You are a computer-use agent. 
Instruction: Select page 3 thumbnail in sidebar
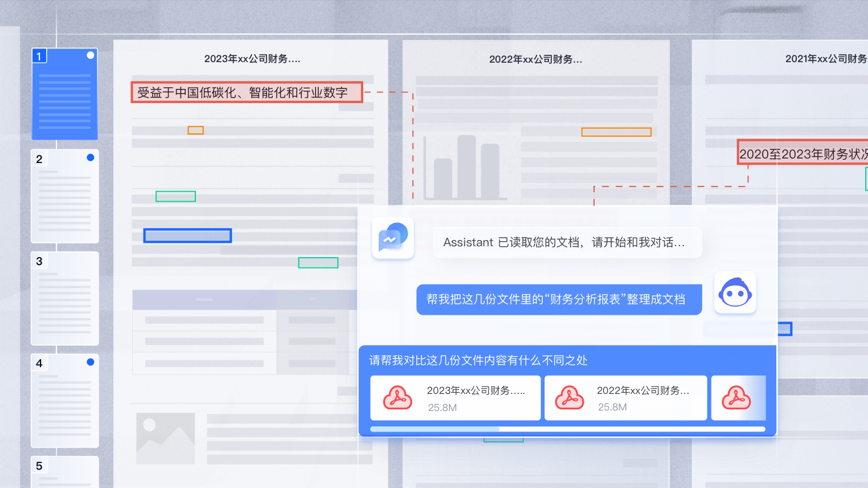point(65,298)
